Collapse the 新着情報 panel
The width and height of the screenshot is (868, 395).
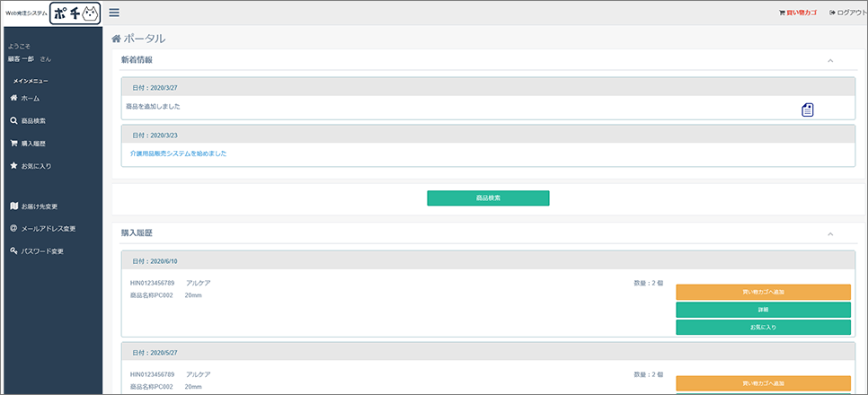point(830,60)
